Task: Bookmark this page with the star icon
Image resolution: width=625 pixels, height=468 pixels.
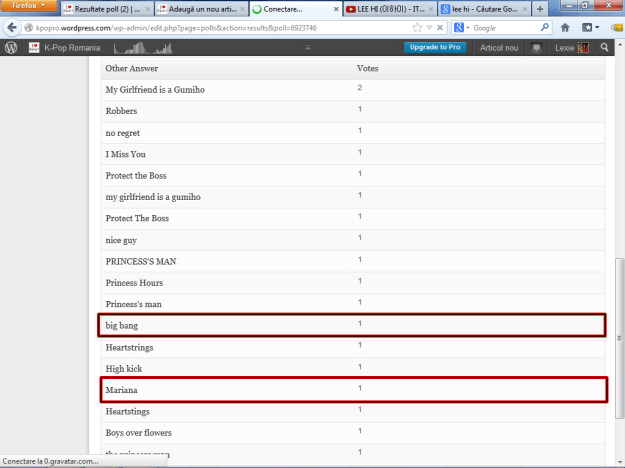Action: (417, 28)
